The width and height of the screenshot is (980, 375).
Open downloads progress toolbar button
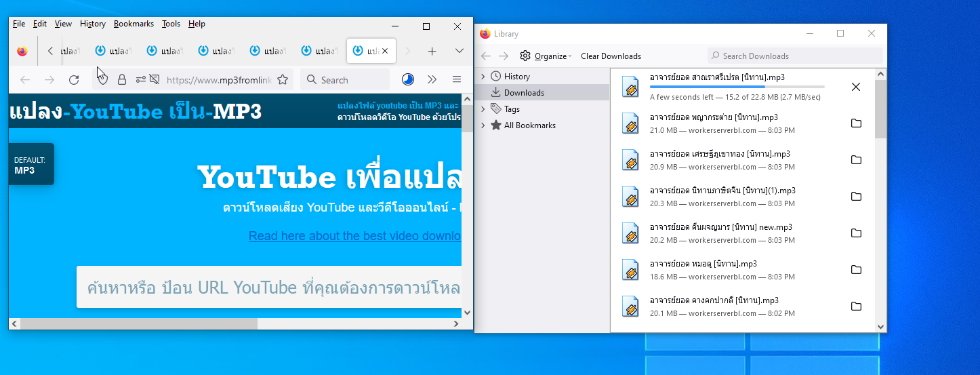tap(408, 80)
